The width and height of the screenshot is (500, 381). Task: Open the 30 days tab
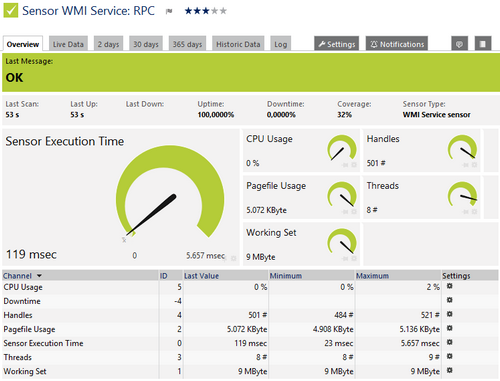[x=146, y=44]
